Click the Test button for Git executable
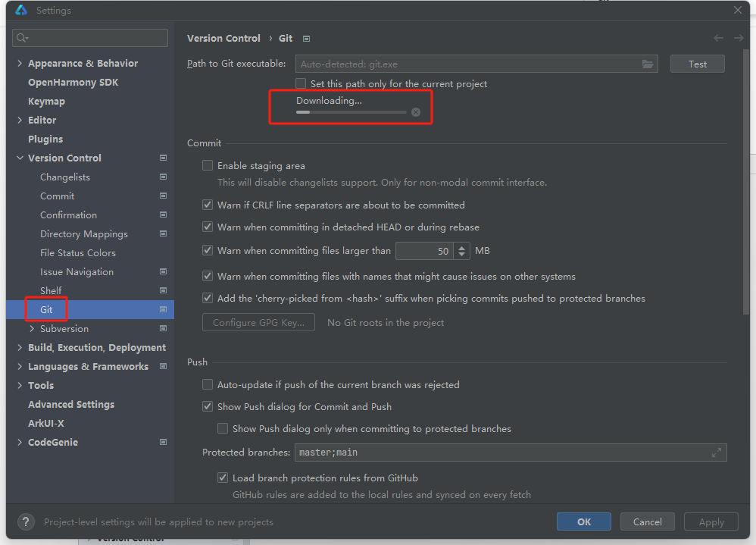 (x=697, y=64)
